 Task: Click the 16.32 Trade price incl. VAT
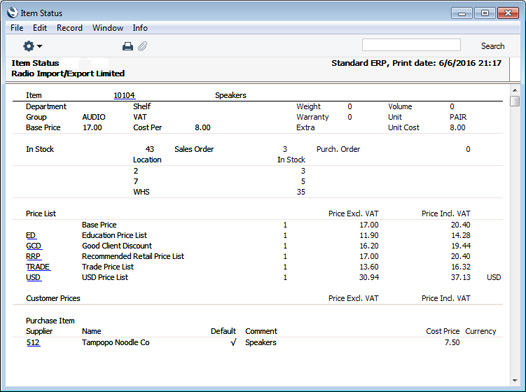(461, 267)
